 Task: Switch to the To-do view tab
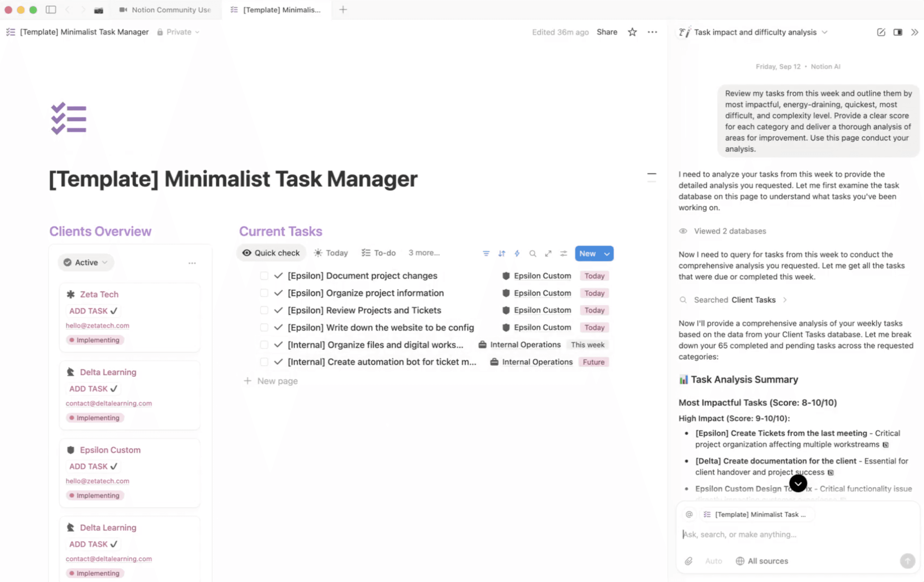[378, 253]
